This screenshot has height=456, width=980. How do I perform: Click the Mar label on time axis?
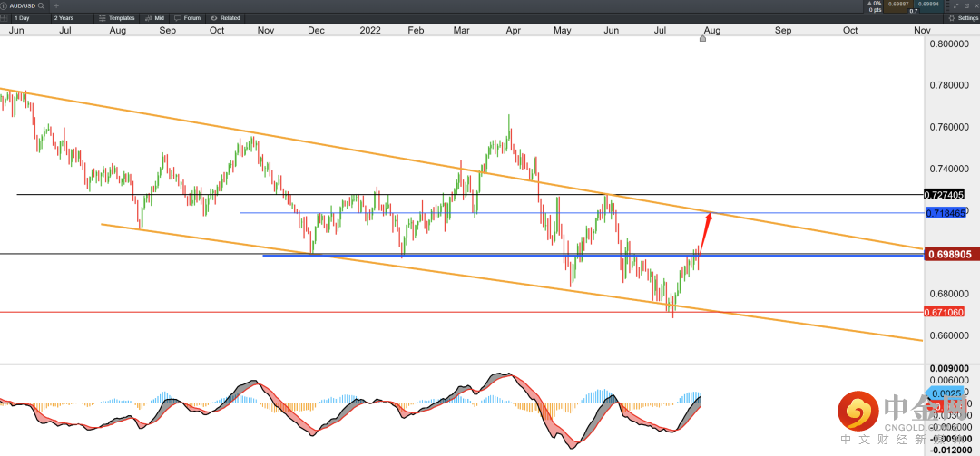462,30
